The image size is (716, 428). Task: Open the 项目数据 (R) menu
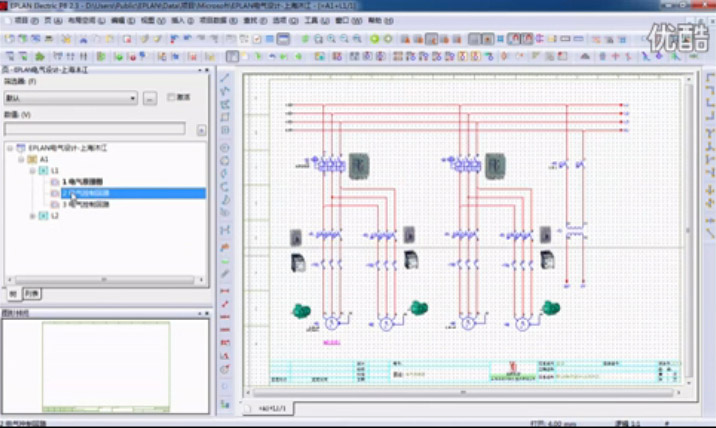pyautogui.click(x=218, y=21)
